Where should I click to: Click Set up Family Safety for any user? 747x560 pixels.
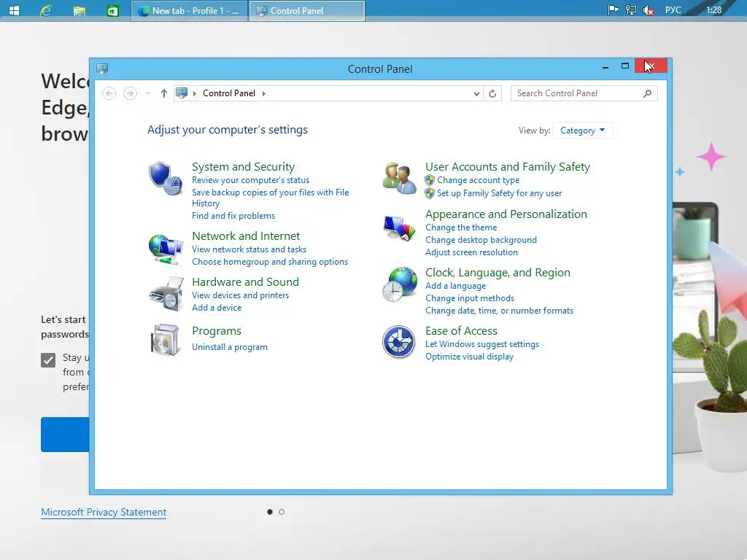(499, 192)
